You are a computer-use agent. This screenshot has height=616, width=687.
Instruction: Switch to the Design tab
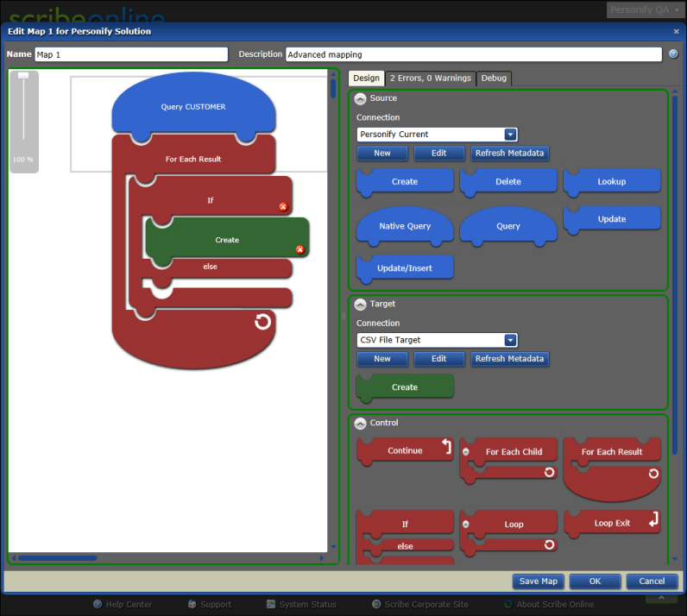point(366,78)
